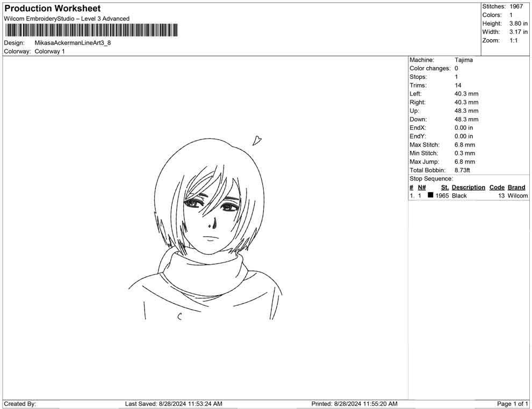This screenshot has height=409, width=532.
Task: Click the St. column header
Action: point(445,187)
